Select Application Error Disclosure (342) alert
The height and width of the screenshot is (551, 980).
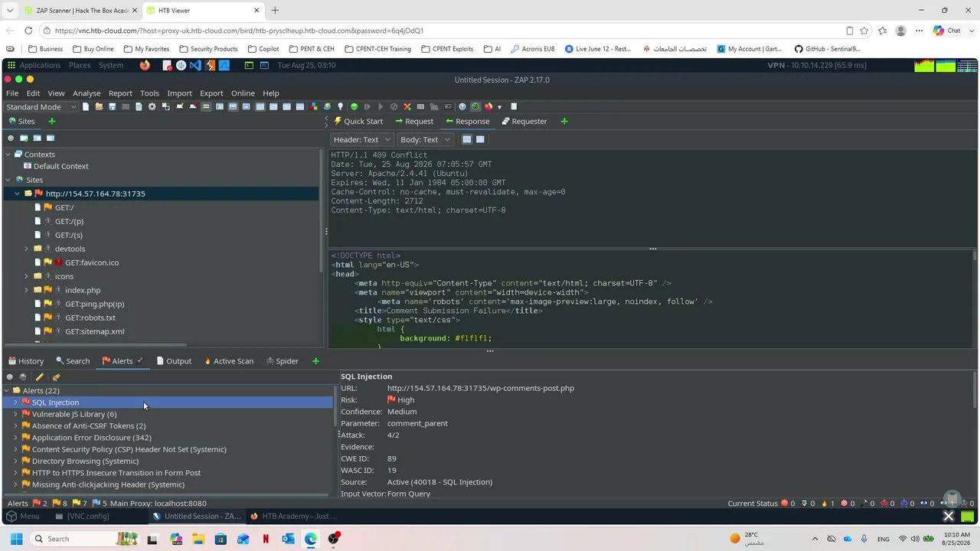[x=91, y=438]
